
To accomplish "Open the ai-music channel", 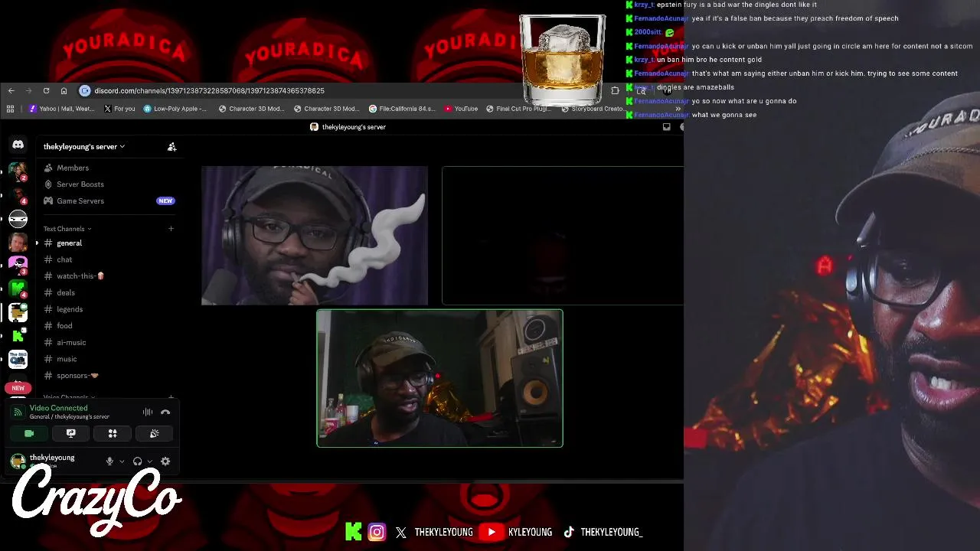I will click(x=71, y=343).
